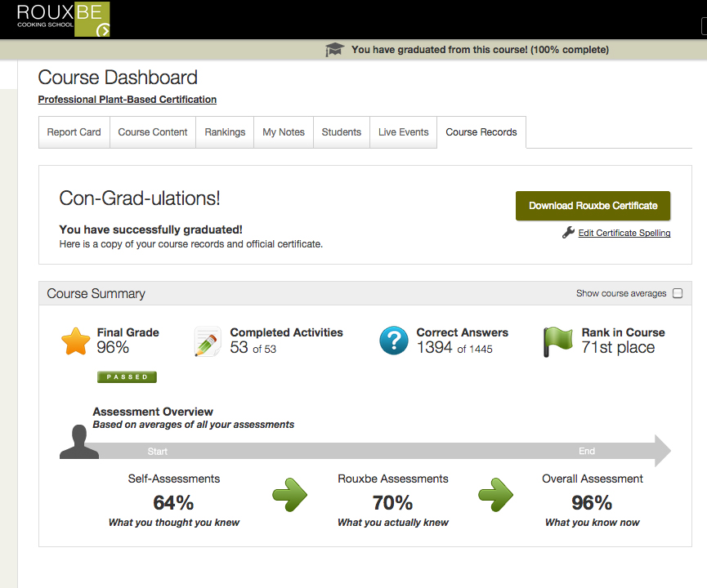
Task: Select the Course Records tab
Action: (x=481, y=132)
